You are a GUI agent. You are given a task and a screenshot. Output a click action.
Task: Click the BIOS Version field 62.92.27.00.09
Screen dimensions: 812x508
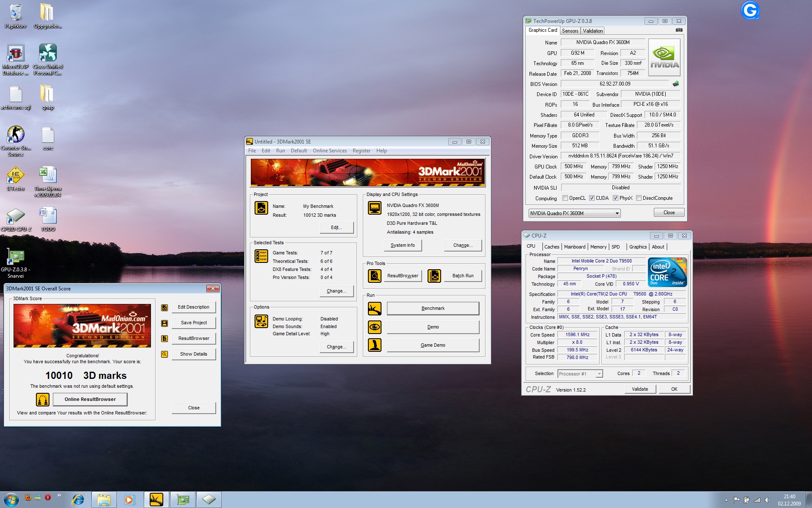pos(615,84)
